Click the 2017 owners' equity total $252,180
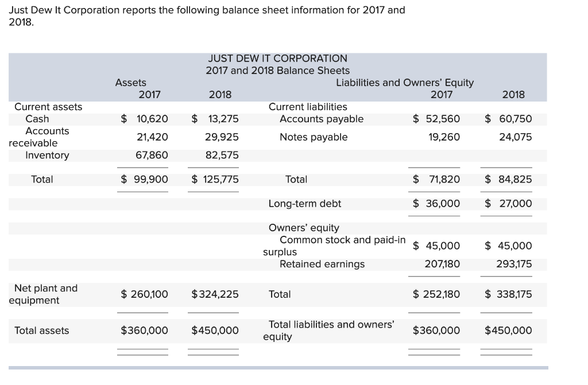The width and height of the screenshot is (588, 385). (x=436, y=294)
